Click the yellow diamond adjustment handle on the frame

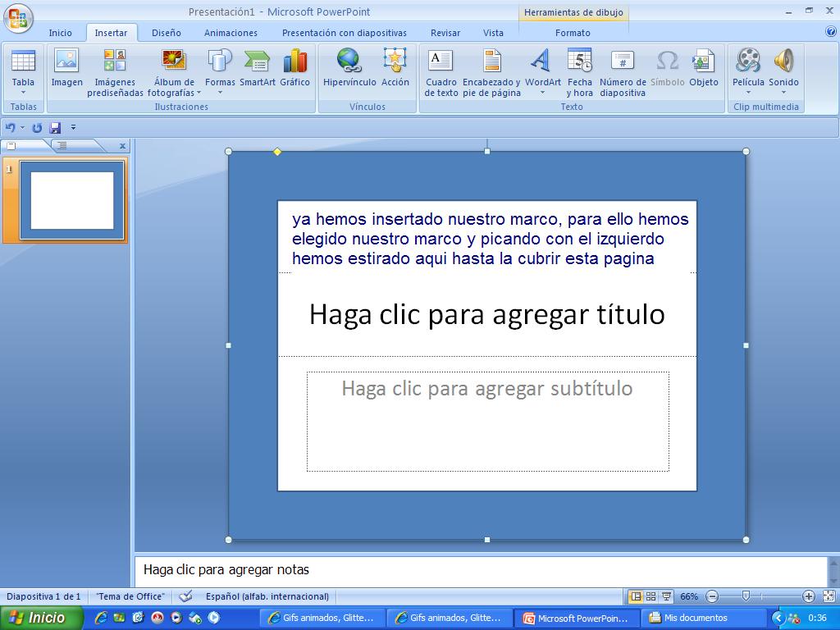click(277, 152)
